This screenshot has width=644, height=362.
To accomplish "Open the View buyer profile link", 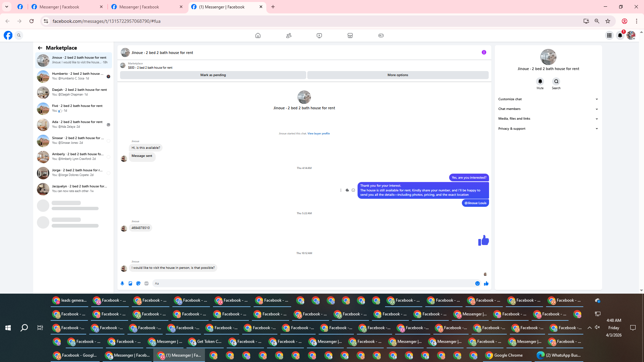I will tap(318, 133).
